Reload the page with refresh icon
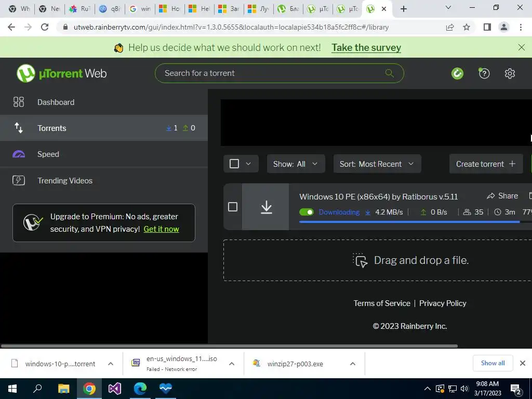Viewport: 532px width, 399px height. [x=45, y=27]
